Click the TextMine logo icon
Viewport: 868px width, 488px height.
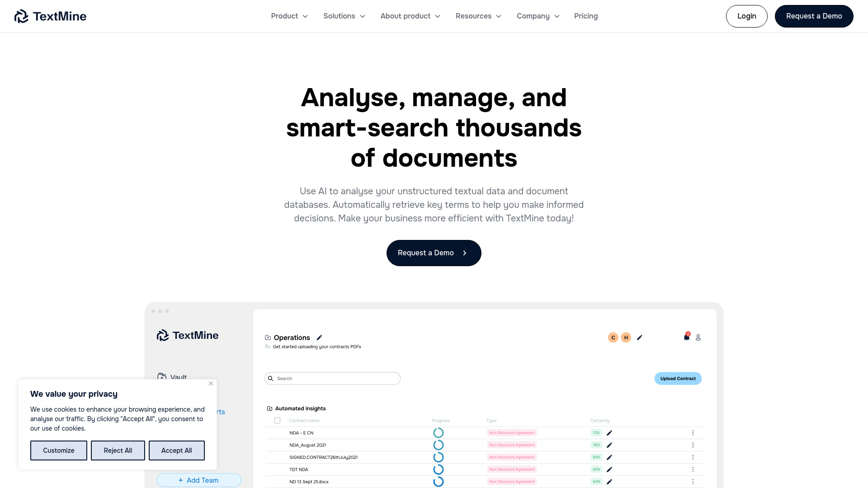(x=21, y=16)
